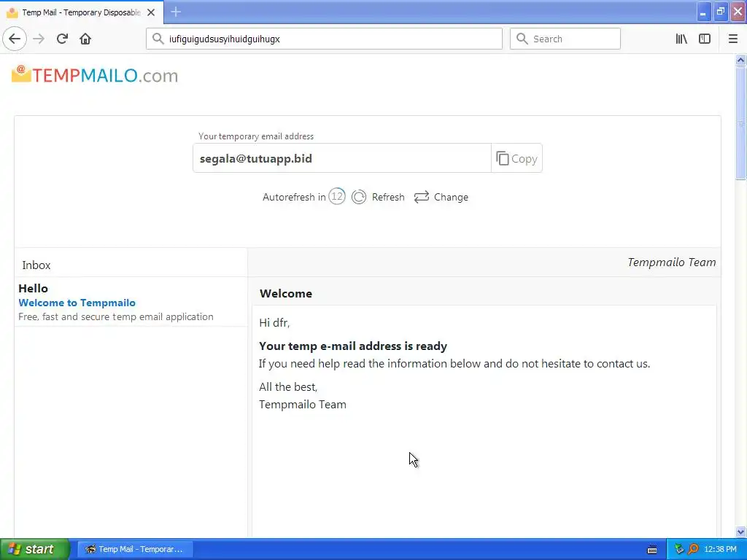Click the Welcome to Tempmailo subject link
This screenshot has height=560, width=747.
click(x=77, y=303)
